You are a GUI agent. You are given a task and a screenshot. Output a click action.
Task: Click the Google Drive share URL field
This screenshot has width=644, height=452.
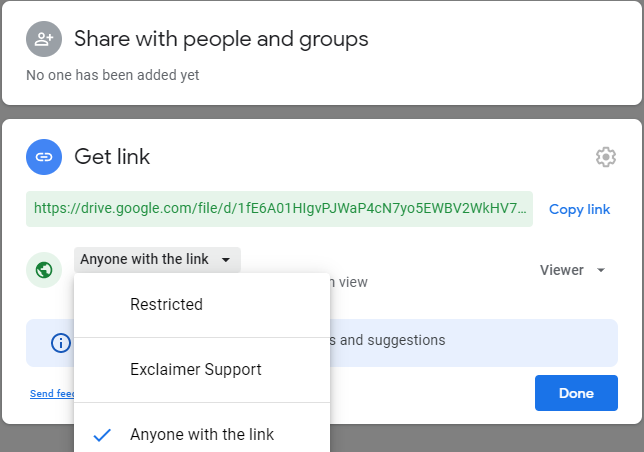tap(279, 209)
